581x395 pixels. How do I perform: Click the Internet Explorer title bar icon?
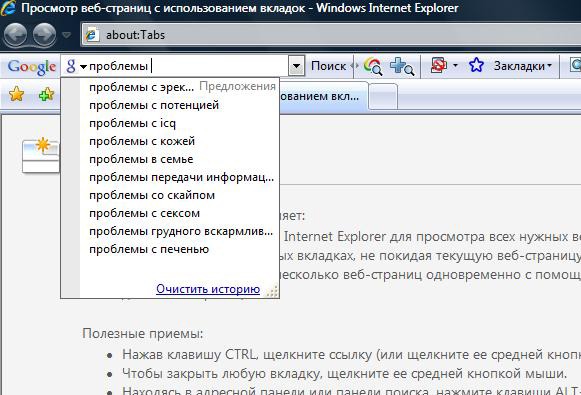8,8
